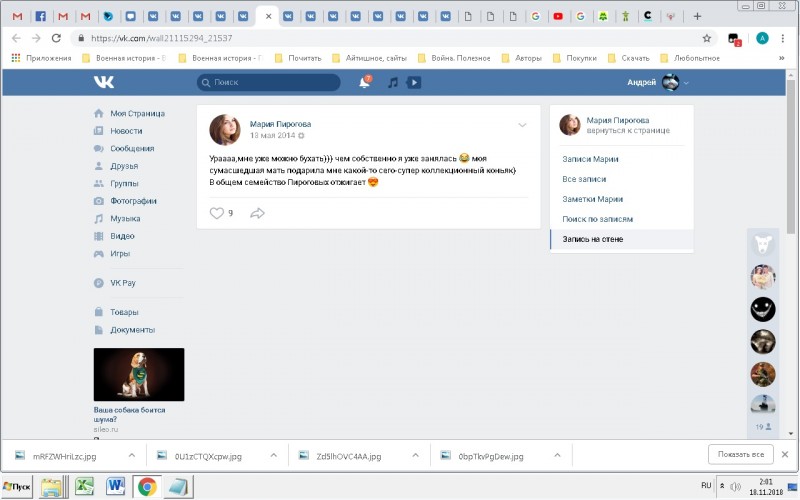Screen dimensions: 800x500
Task: Select Записи Марии in right panel
Action: (590, 159)
